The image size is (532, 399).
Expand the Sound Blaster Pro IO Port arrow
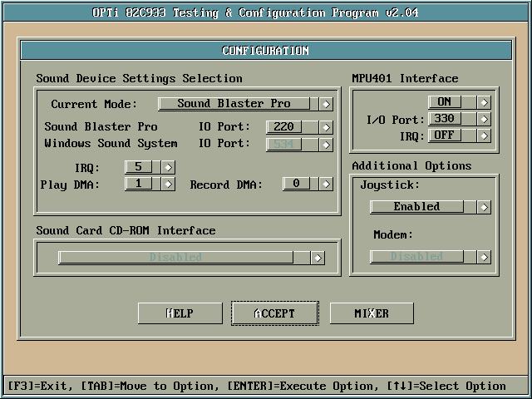click(x=326, y=127)
